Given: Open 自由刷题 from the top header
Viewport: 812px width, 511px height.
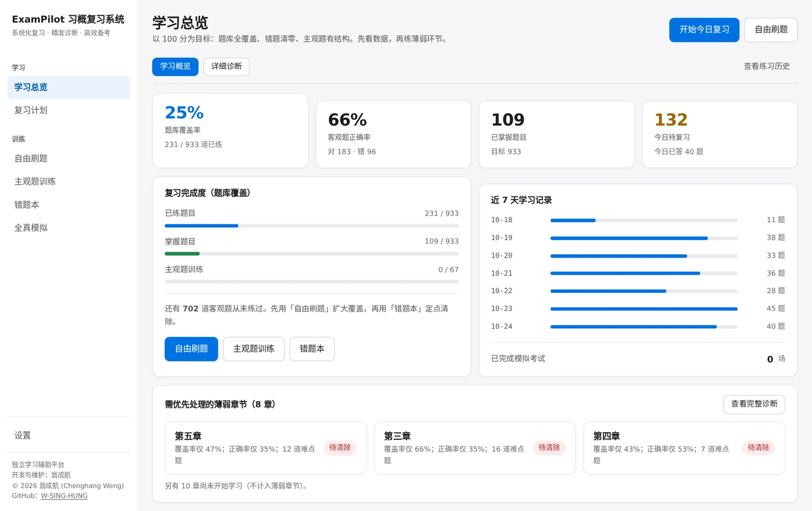Looking at the screenshot, I should [x=771, y=30].
